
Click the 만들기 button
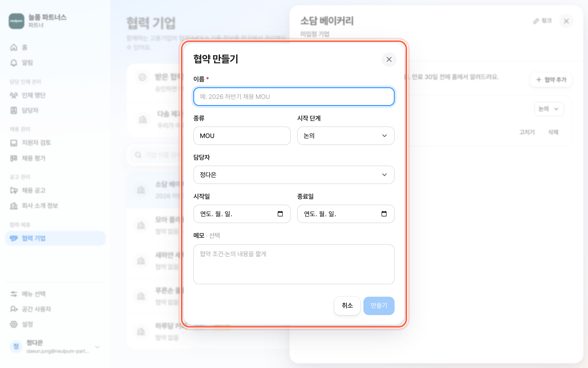point(379,305)
